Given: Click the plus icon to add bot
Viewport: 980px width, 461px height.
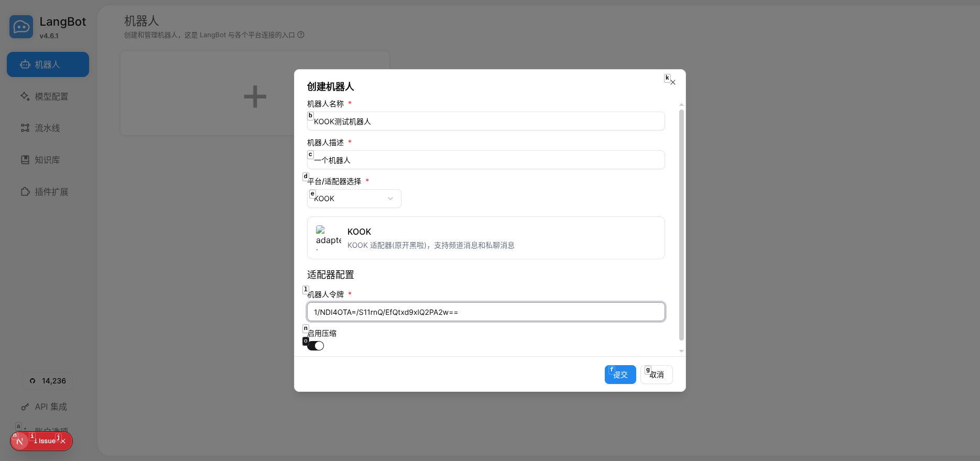Looking at the screenshot, I should coord(255,96).
